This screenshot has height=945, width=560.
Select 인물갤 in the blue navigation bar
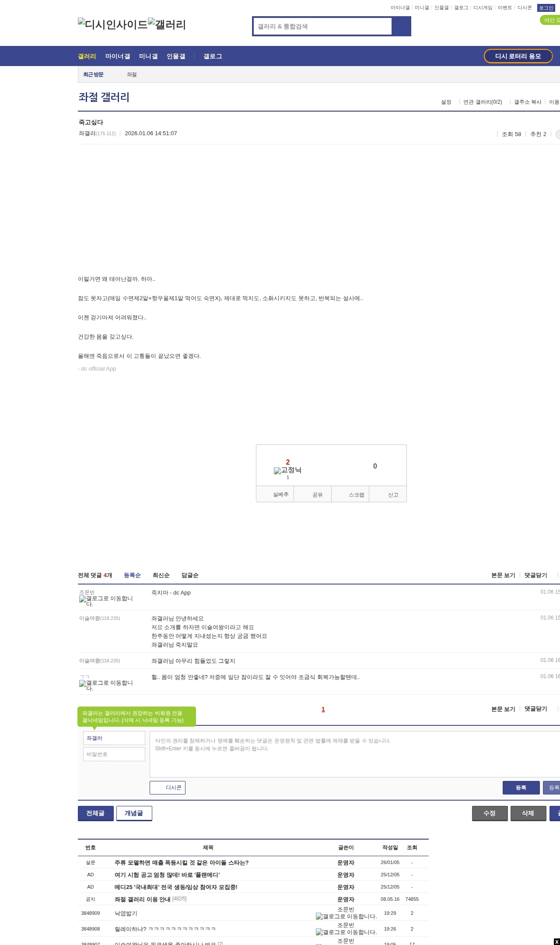click(x=176, y=56)
